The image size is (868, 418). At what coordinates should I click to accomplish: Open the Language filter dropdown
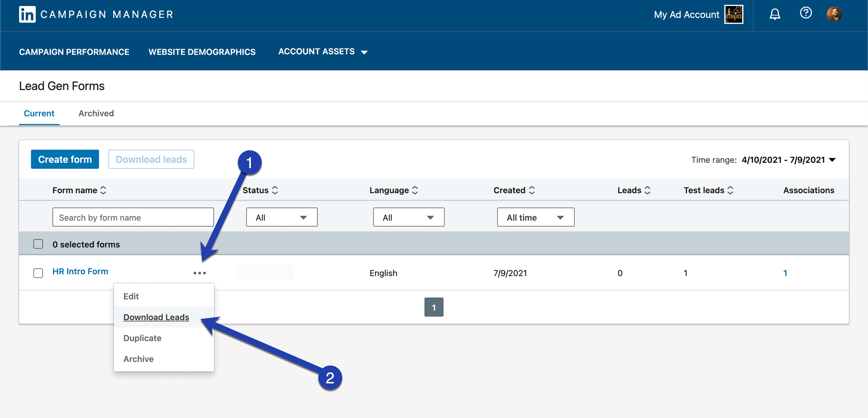pyautogui.click(x=408, y=217)
